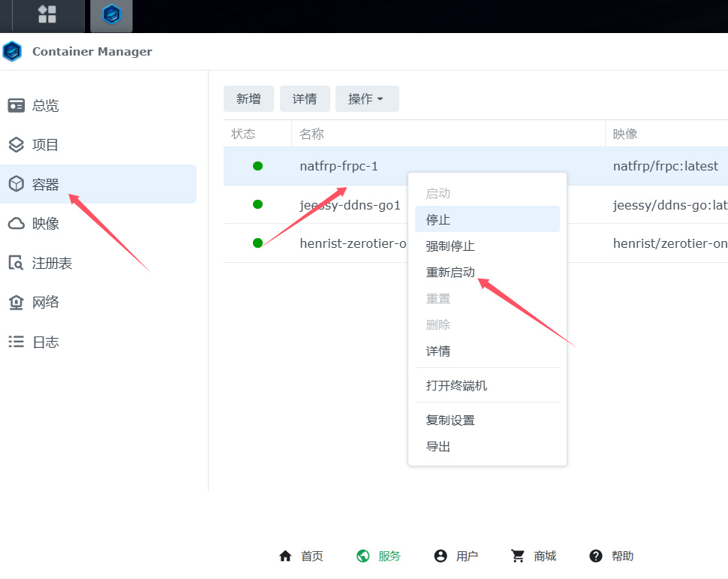The width and height of the screenshot is (728, 579).
Task: Click the Container Manager taskbar icon
Action: pos(111,15)
